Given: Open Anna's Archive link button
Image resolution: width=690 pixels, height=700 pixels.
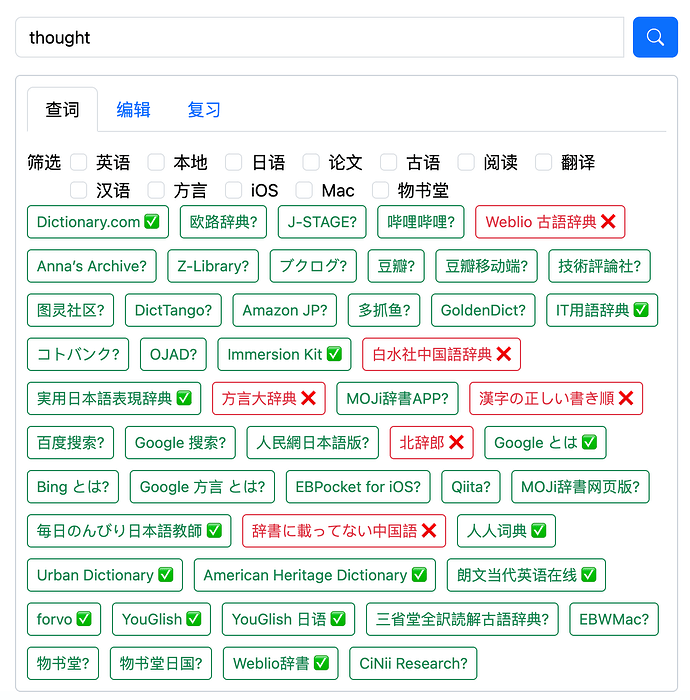Looking at the screenshot, I should (92, 266).
